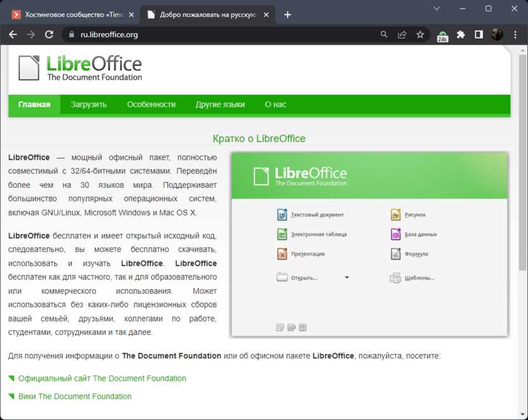528x420 pixels.
Task: Open the Extensions puzzle piece menu
Action: click(461, 34)
